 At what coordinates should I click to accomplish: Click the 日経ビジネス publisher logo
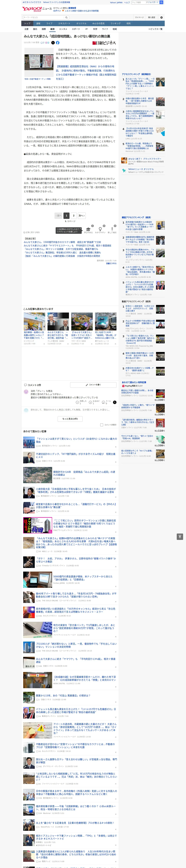click(104, 43)
